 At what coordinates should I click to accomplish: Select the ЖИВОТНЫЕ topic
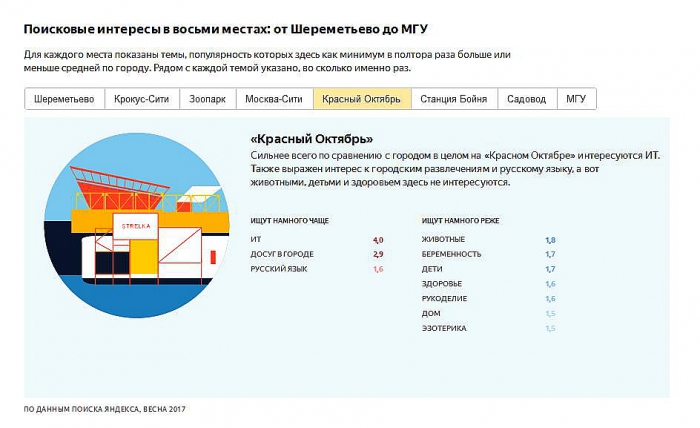[x=443, y=239]
